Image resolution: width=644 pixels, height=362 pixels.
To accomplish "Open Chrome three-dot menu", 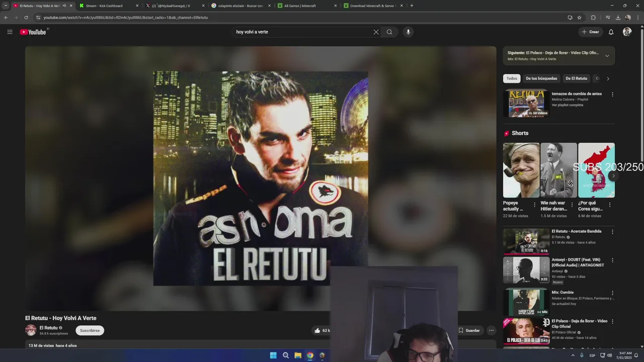I will pos(638,17).
